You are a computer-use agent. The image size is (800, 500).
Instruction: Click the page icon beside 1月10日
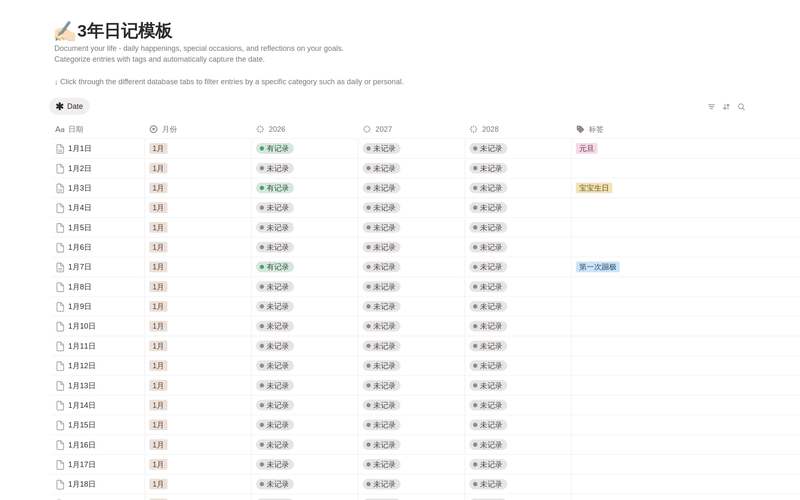pyautogui.click(x=60, y=327)
